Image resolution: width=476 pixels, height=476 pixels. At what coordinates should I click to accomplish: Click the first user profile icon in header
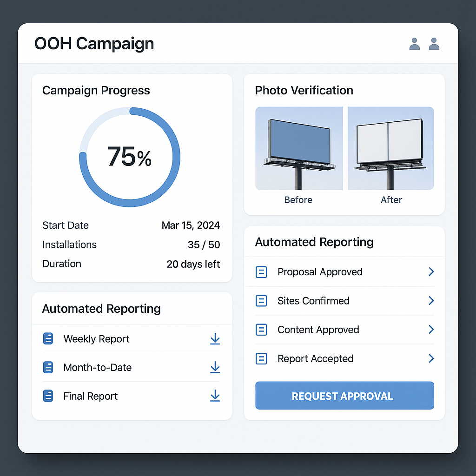coord(415,44)
